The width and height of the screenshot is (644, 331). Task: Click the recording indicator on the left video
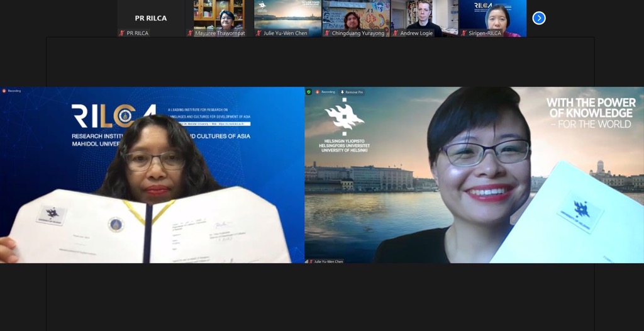click(x=11, y=91)
